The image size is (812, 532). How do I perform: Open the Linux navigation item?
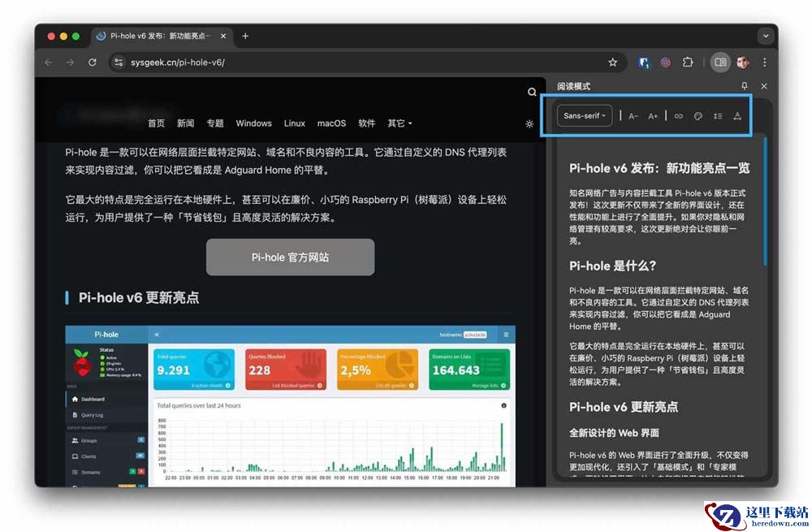pyautogui.click(x=294, y=123)
